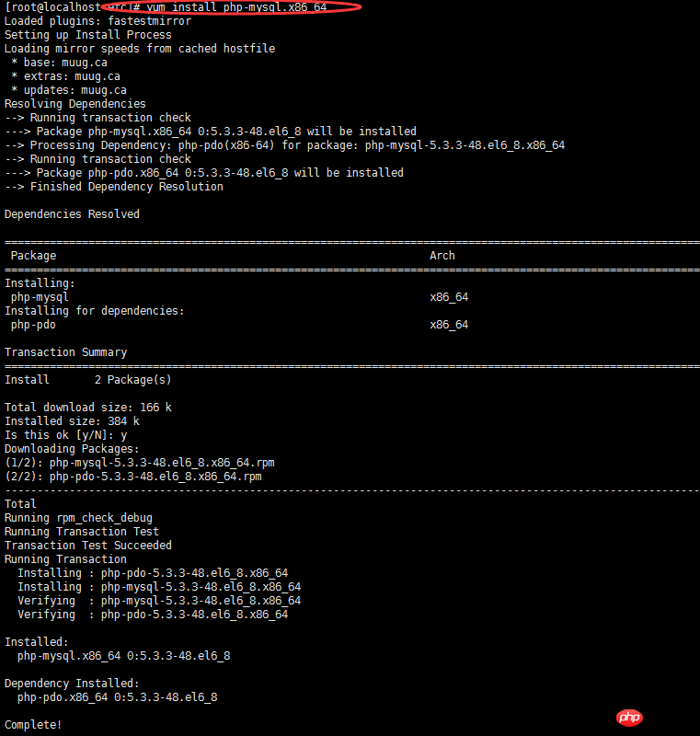Select the 'Transaction Test Succeeded' line

point(88,546)
